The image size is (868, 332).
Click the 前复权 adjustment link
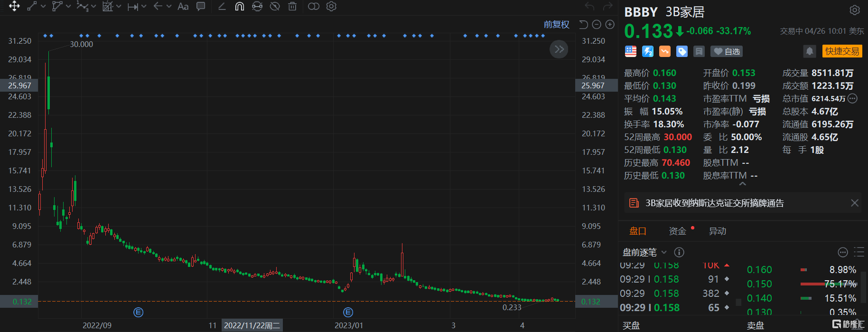click(x=556, y=24)
